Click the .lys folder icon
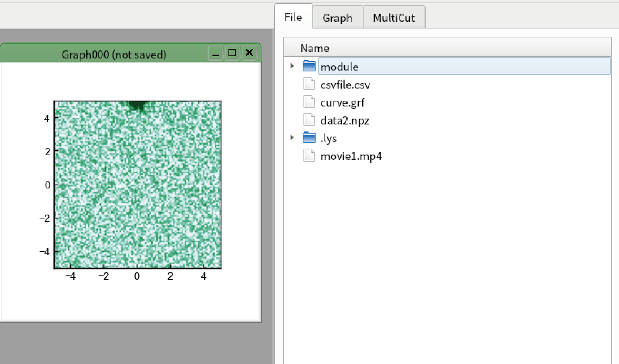 click(309, 138)
